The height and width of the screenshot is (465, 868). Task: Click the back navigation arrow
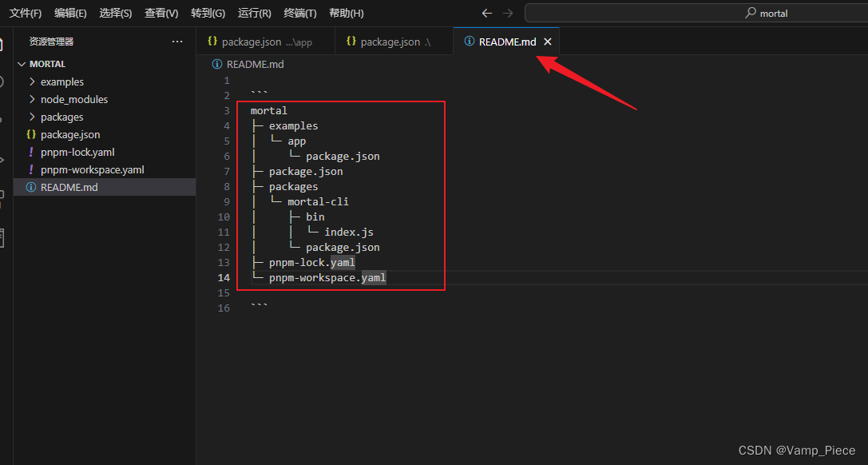[486, 14]
